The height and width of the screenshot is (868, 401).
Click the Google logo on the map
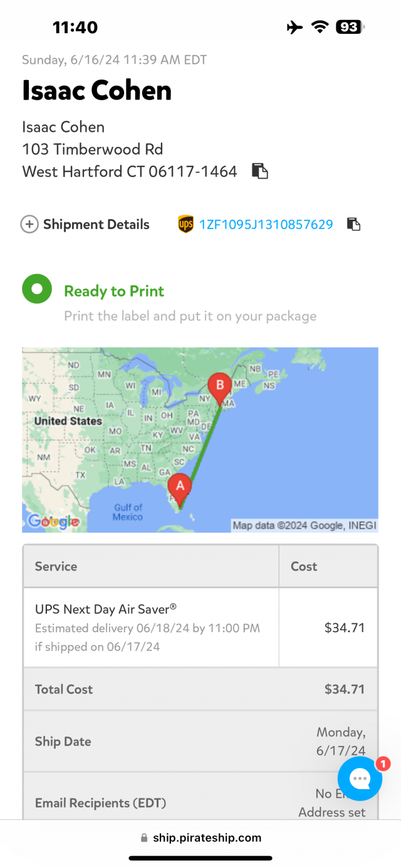(x=54, y=521)
